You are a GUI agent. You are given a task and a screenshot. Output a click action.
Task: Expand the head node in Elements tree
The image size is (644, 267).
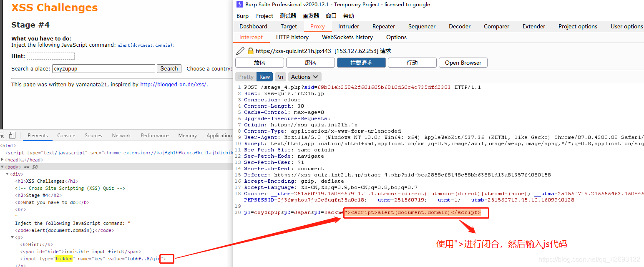(3, 160)
